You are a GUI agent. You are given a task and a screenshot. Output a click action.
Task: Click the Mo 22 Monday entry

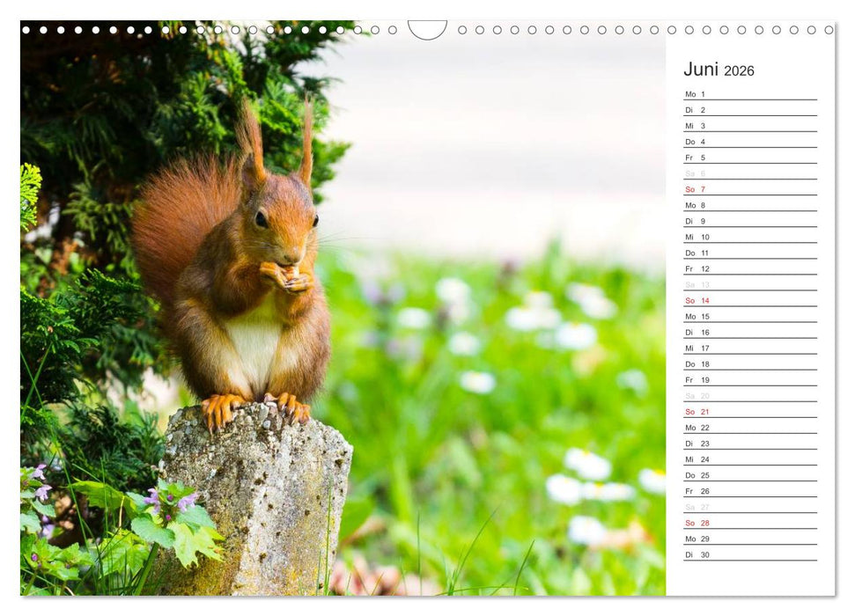(x=696, y=427)
